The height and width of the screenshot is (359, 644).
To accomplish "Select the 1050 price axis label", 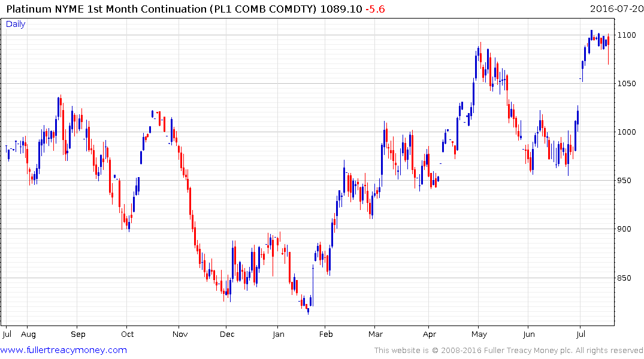I will [627, 84].
